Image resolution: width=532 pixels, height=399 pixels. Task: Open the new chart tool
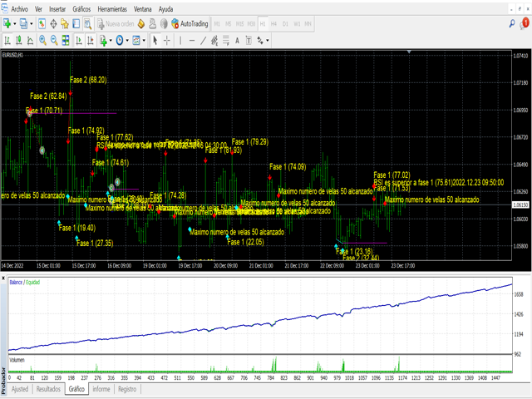click(x=7, y=24)
